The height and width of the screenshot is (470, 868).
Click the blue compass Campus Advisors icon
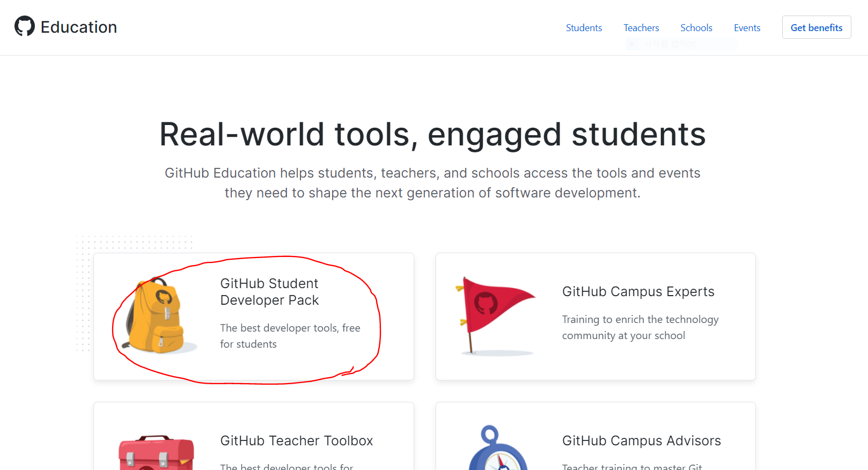[498, 448]
